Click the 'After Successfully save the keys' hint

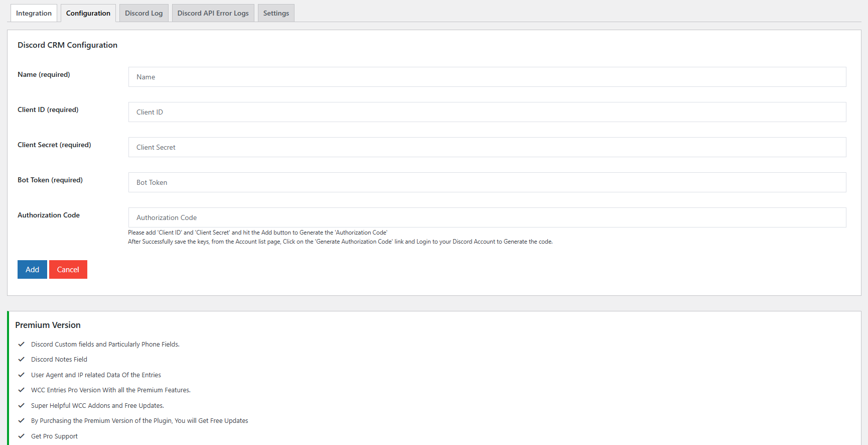[x=340, y=242]
